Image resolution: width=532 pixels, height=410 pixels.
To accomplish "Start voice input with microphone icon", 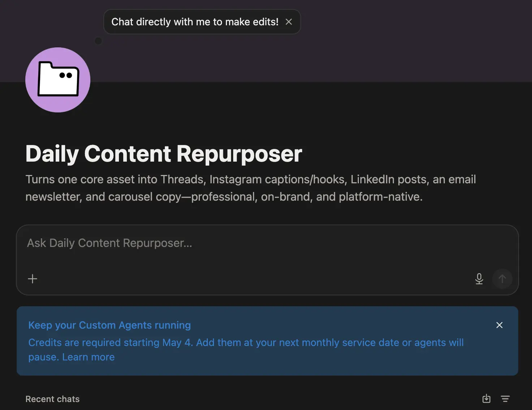I will pos(479,279).
